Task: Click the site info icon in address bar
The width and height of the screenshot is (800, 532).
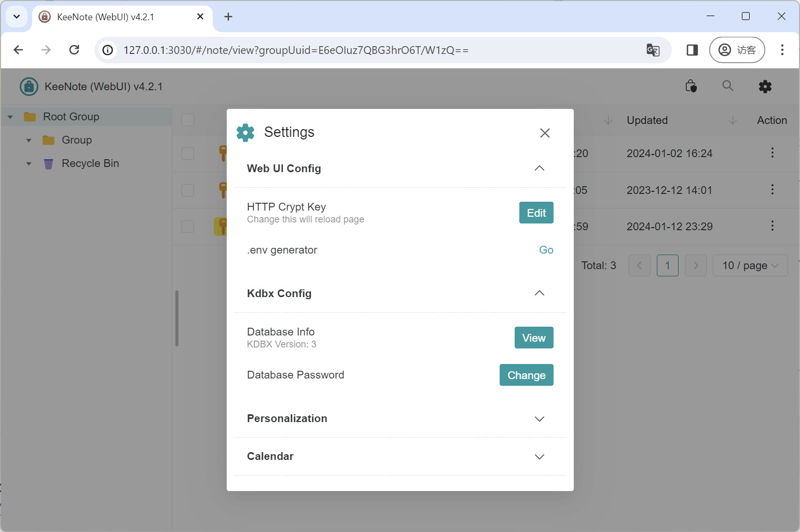Action: point(107,50)
